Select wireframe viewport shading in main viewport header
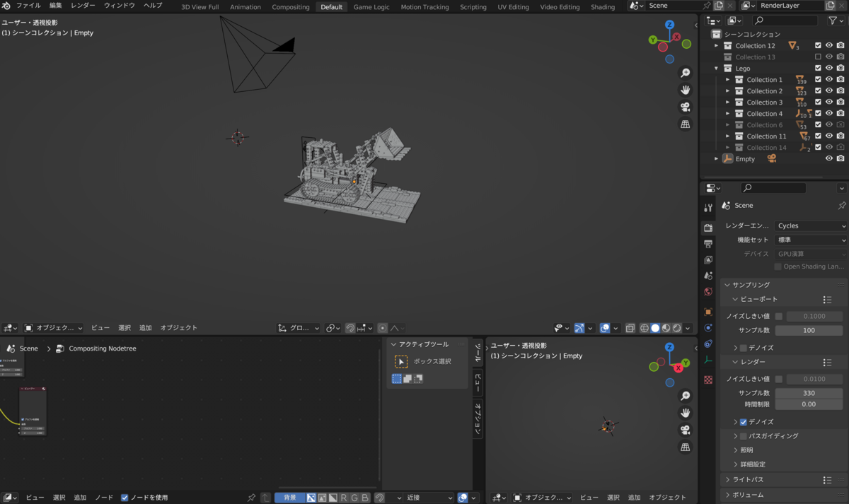849x504 pixels. pos(645,328)
